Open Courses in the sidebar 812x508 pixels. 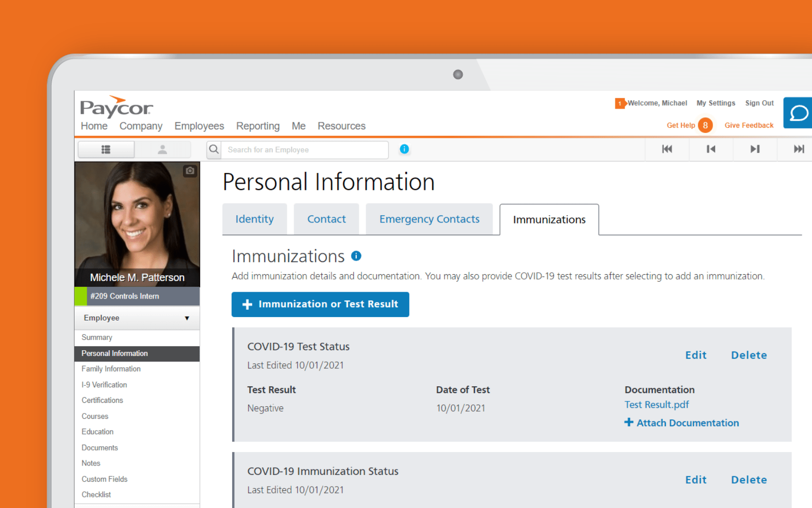(137, 416)
